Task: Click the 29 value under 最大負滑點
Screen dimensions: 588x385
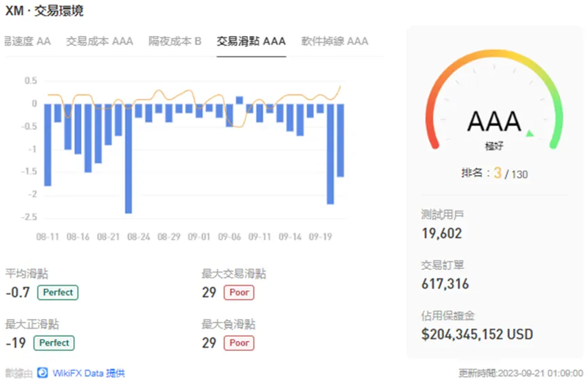Action: pos(209,343)
